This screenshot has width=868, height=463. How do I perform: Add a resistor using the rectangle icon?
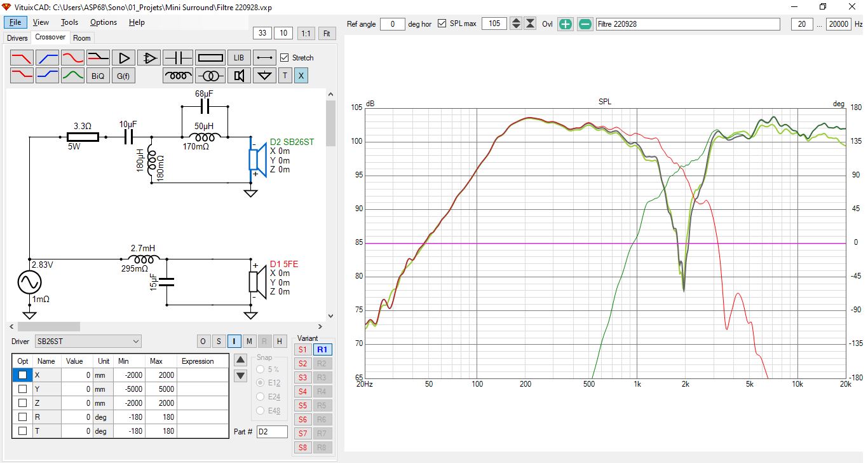coord(210,58)
